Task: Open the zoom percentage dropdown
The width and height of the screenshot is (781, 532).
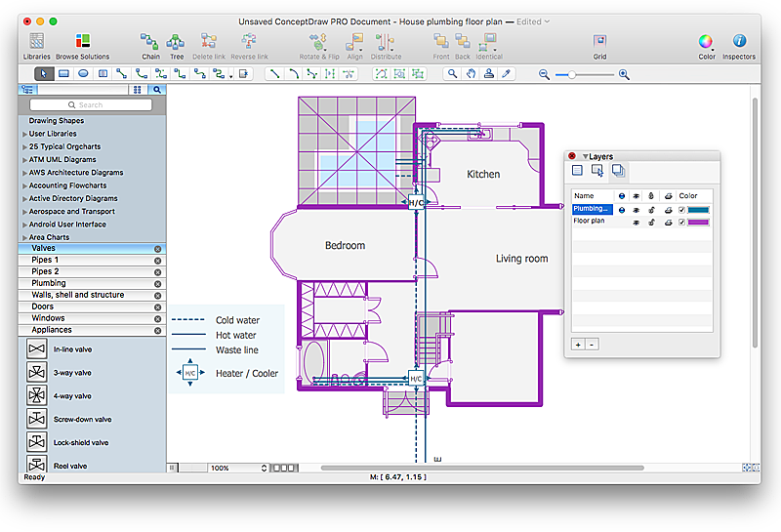Action: pos(237,468)
